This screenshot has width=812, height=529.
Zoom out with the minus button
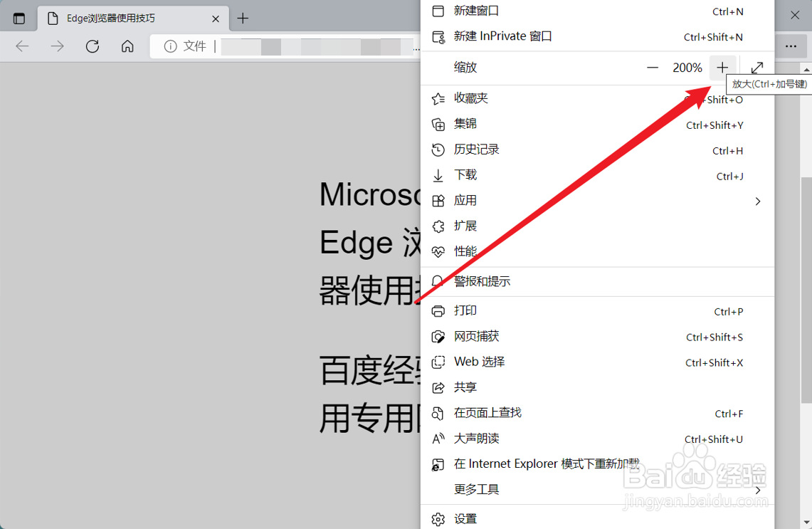[x=653, y=68]
